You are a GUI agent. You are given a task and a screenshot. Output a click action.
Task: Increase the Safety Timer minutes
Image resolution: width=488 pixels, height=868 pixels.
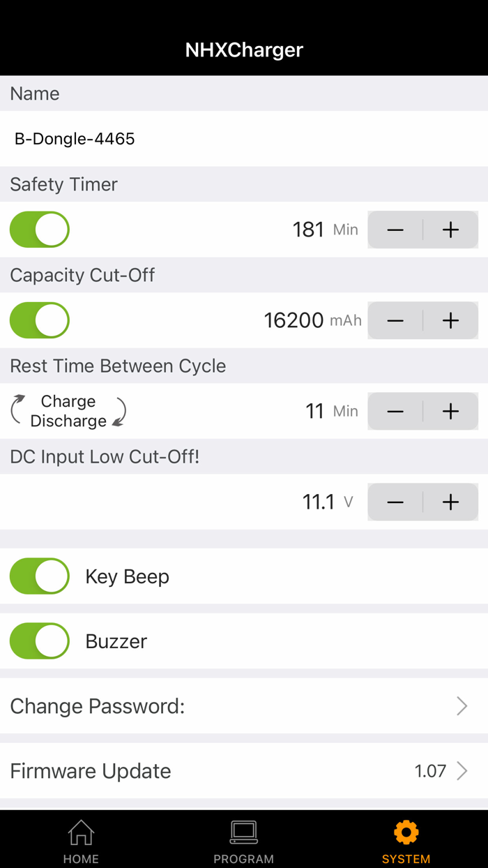tap(450, 230)
